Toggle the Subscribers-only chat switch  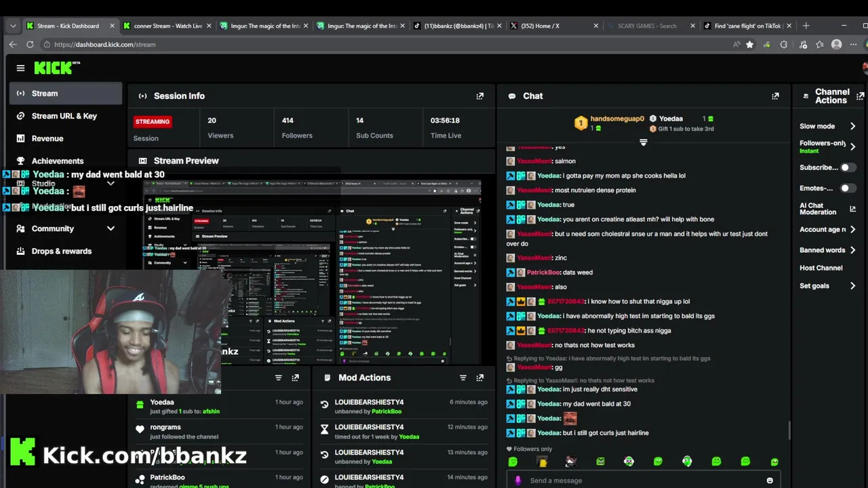pyautogui.click(x=848, y=167)
